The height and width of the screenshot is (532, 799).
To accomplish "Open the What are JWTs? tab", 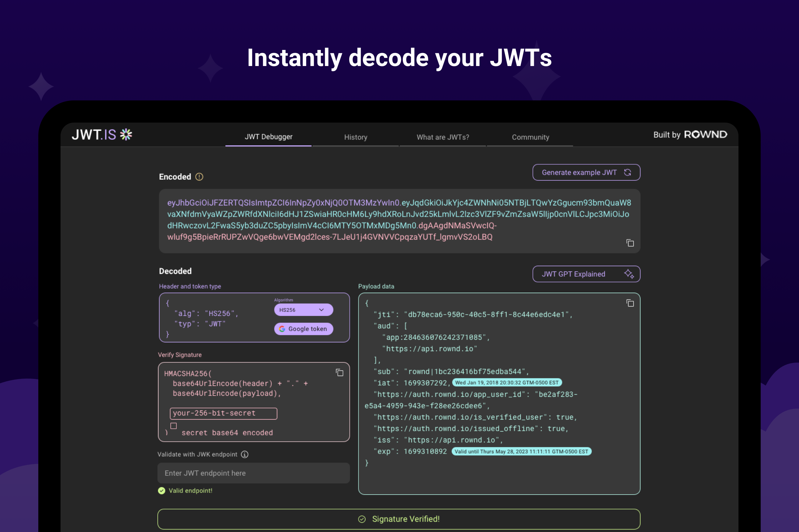I will 443,137.
